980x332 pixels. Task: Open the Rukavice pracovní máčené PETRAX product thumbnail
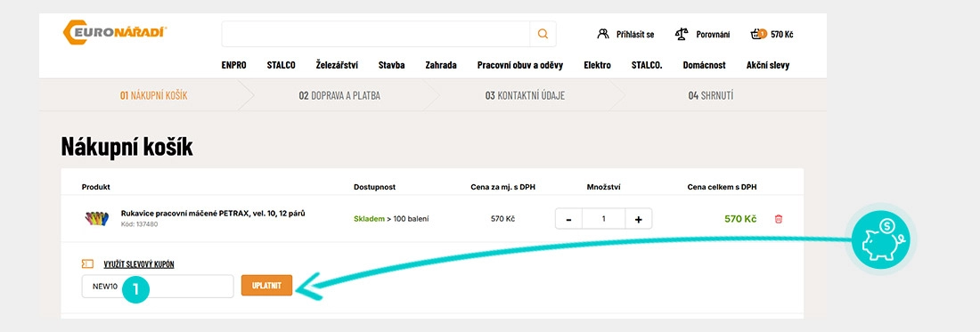pos(96,218)
